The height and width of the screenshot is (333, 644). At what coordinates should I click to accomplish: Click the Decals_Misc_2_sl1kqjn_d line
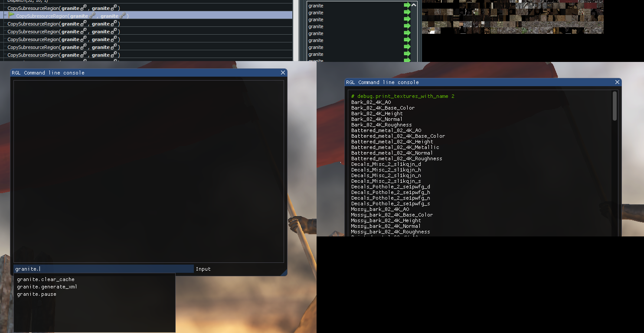pos(386,164)
